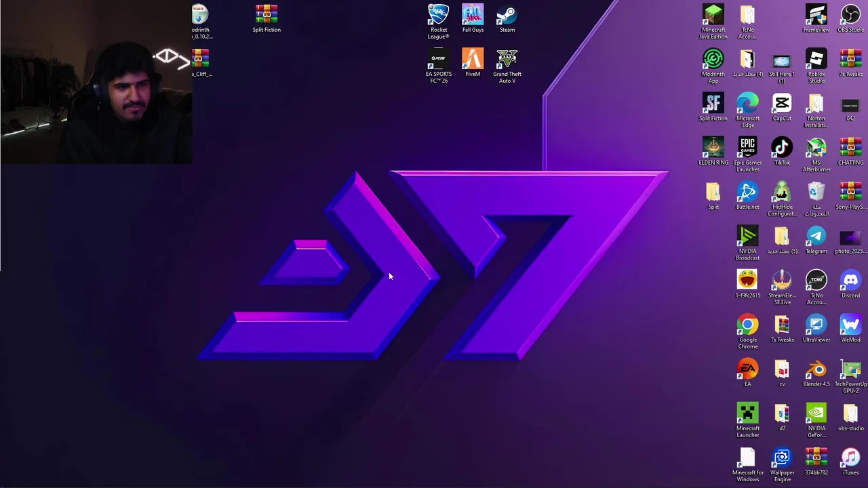Select the CHATTING archive file
This screenshot has height=488, width=868.
[850, 151]
